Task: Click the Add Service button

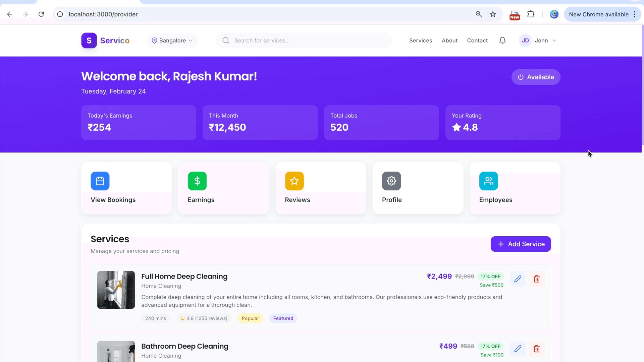Action: pyautogui.click(x=521, y=244)
